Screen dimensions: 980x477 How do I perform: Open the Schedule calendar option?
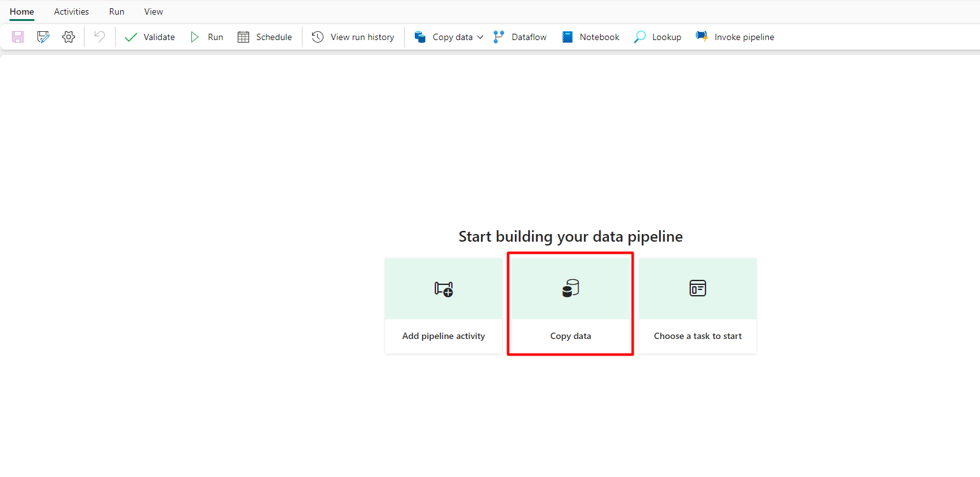[265, 37]
